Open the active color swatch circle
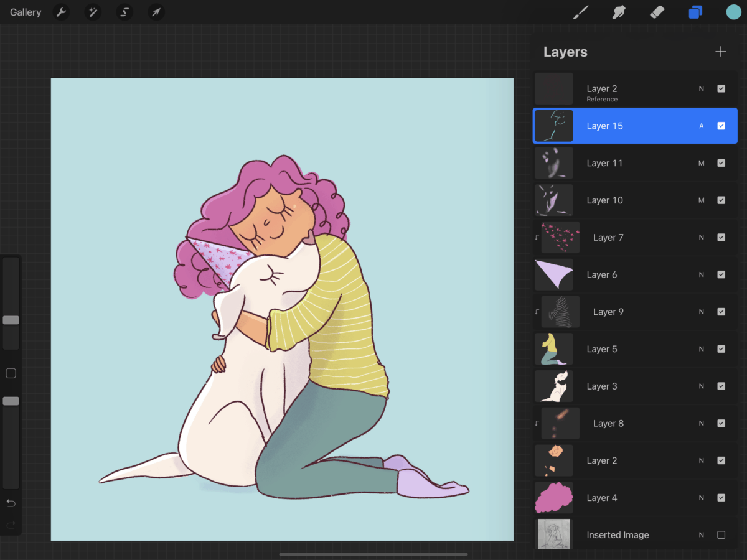The width and height of the screenshot is (747, 560). pyautogui.click(x=733, y=12)
